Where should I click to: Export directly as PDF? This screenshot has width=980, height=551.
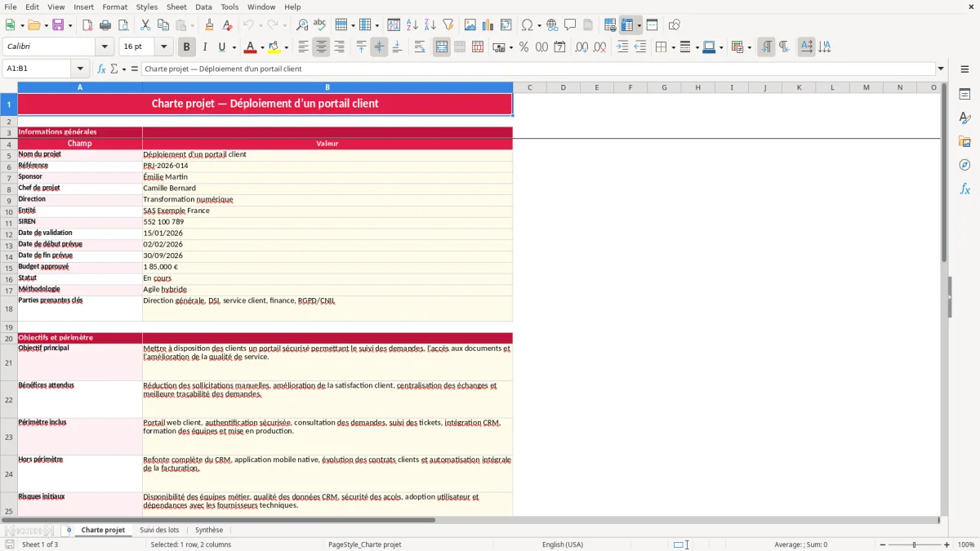87,25
